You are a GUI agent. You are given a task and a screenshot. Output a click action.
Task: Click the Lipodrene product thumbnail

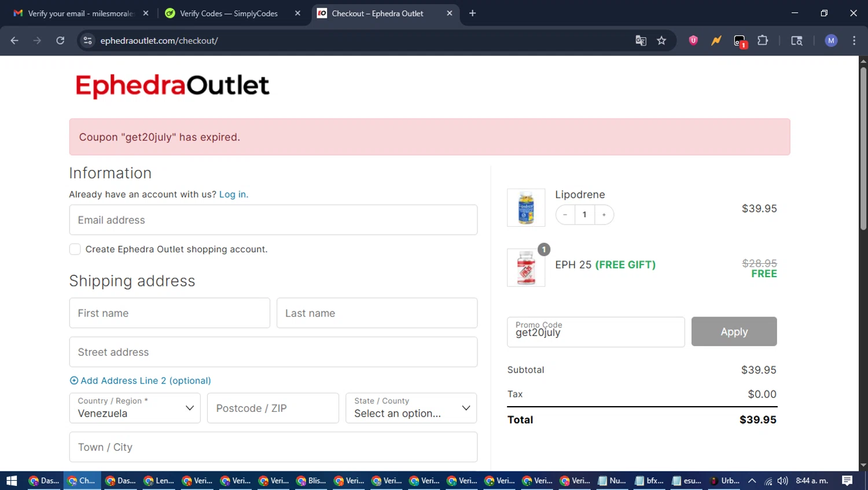click(x=526, y=207)
